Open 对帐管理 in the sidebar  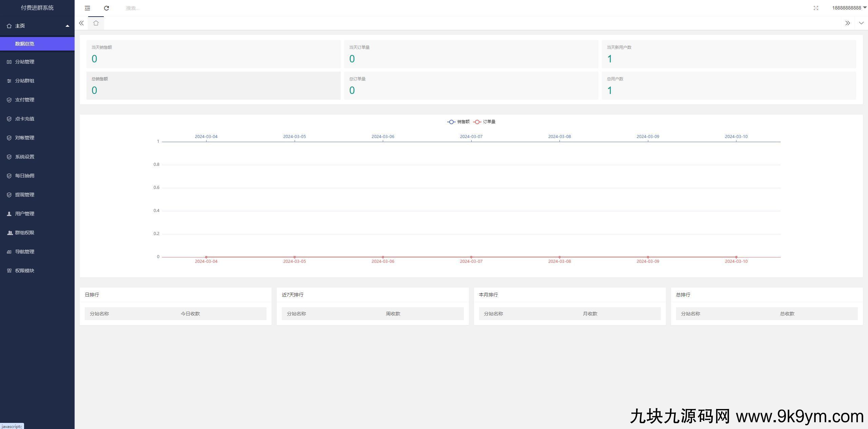point(37,138)
